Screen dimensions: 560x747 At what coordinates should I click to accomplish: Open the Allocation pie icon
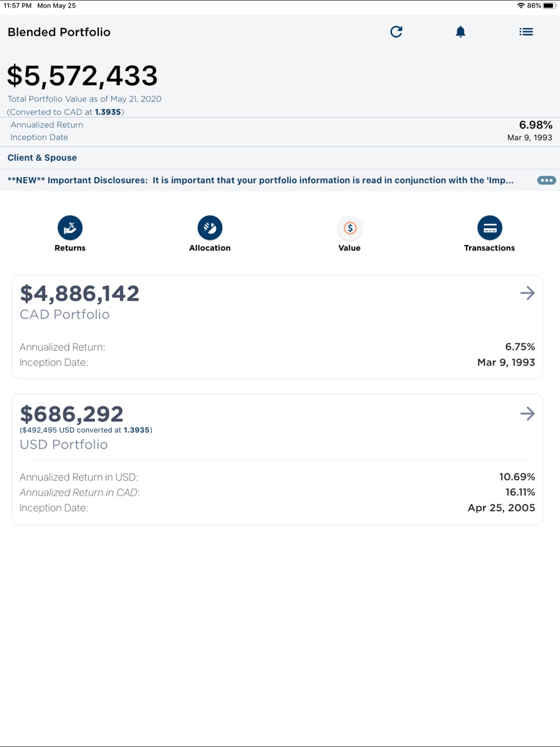click(x=210, y=228)
